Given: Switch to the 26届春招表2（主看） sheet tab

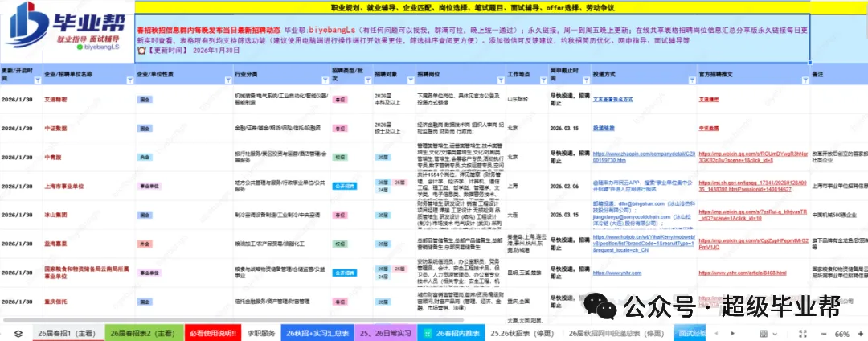Looking at the screenshot, I should (x=143, y=334).
